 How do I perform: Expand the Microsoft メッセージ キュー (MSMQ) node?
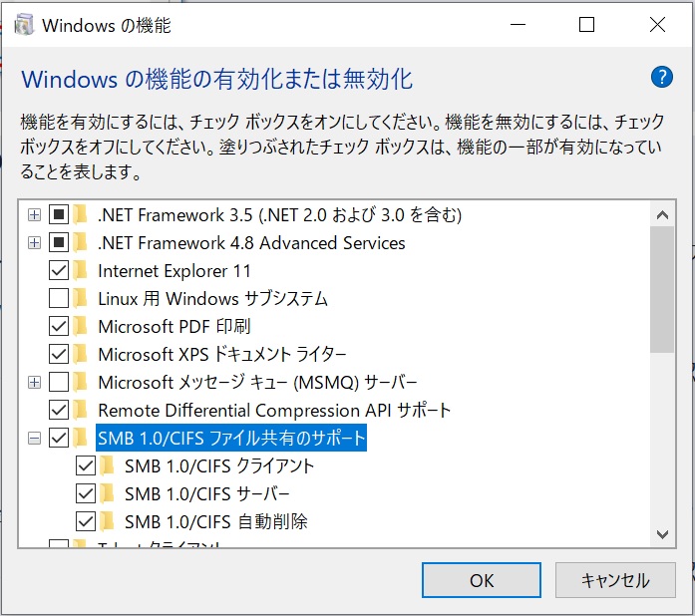[x=34, y=382]
